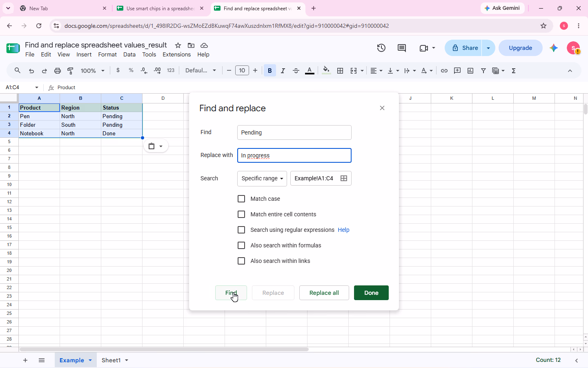Show all comments
This screenshot has width=588, height=368.
[x=402, y=48]
